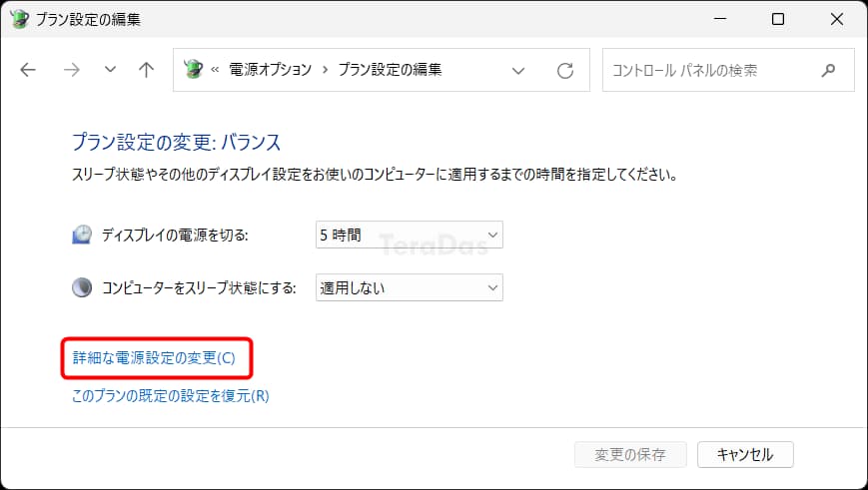Click このプランの既定の設定を復元(R) link
The height and width of the screenshot is (490, 868).
[x=171, y=396]
